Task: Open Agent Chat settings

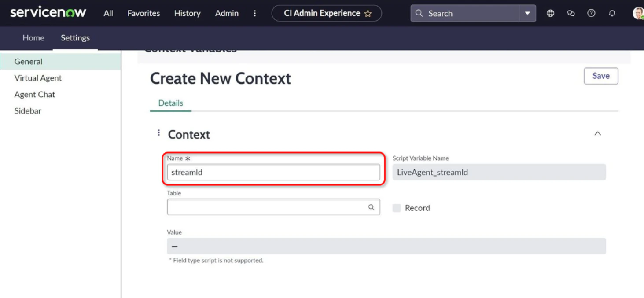Action: 34,94
